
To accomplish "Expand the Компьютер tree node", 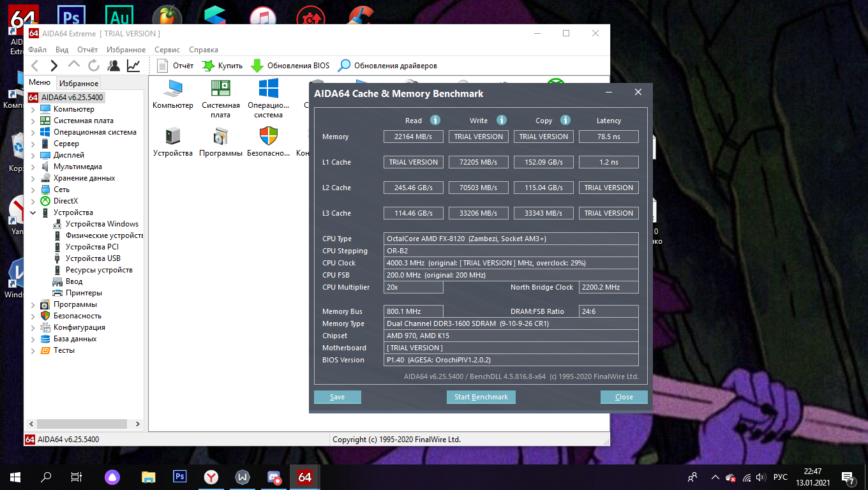I will pos(33,109).
